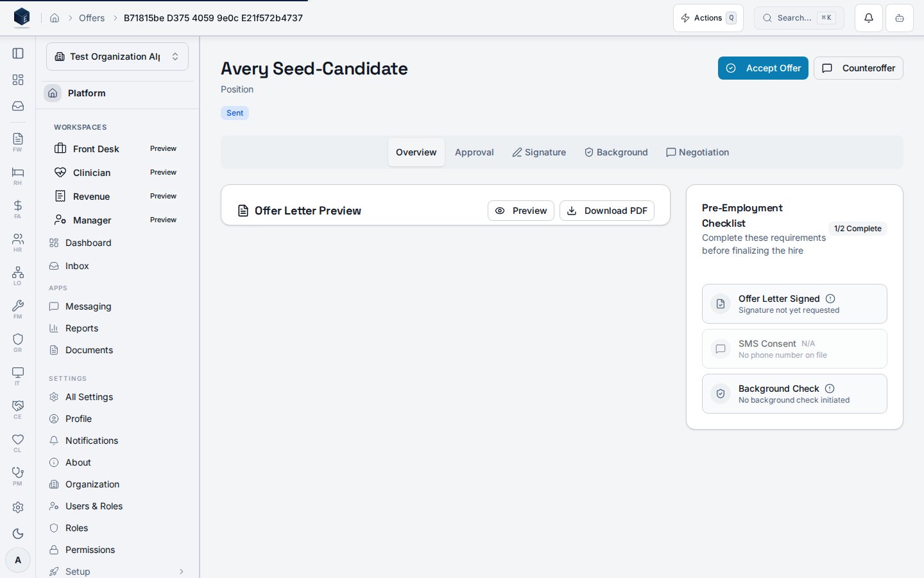
Task: Open the Actions menu button
Action: coord(708,18)
